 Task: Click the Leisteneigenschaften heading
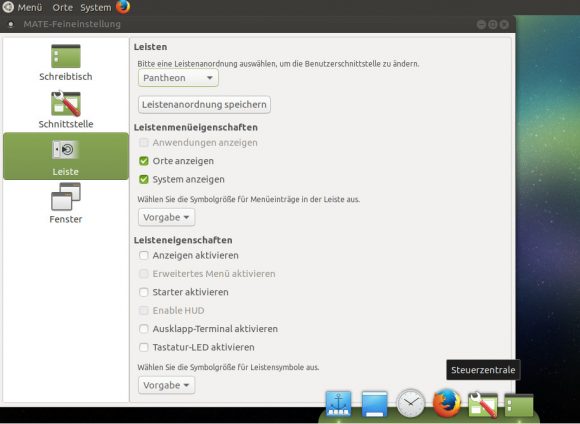point(183,240)
